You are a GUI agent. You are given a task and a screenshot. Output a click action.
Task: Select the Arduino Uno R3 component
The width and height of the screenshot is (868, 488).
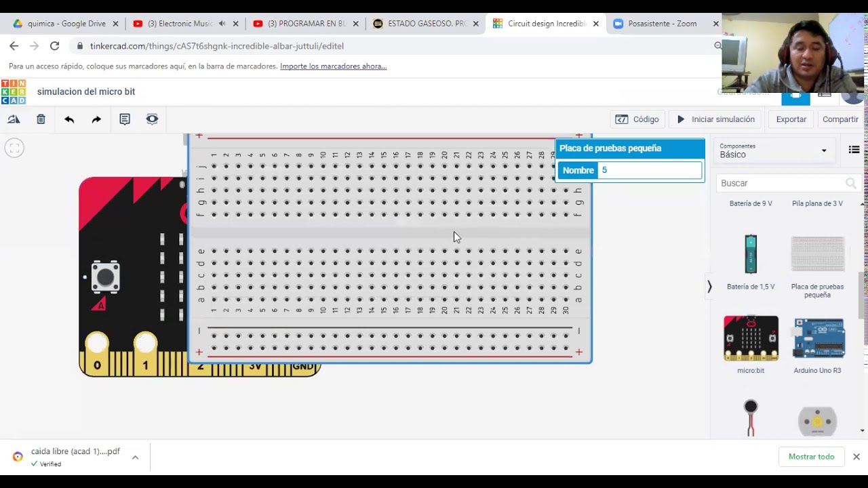(x=817, y=344)
